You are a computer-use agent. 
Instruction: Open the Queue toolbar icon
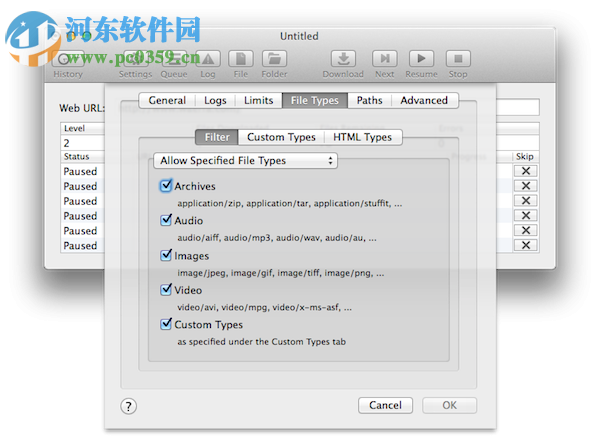[x=174, y=59]
